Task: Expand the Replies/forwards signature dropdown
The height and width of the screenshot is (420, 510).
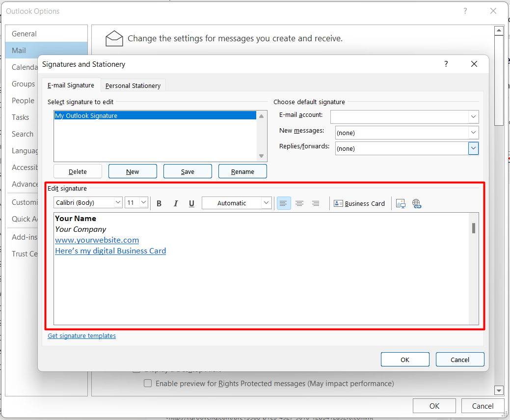Action: pos(473,148)
